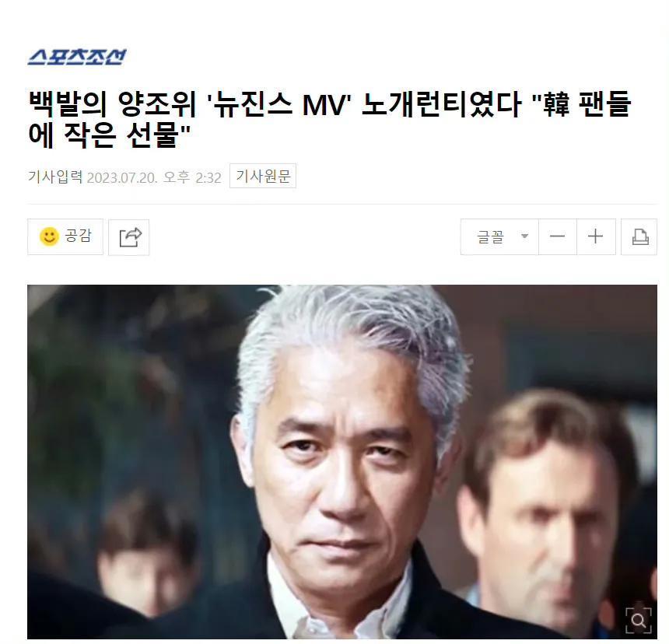Click the 오후 2:32 time text
This screenshot has width=669, height=644.
click(x=192, y=177)
